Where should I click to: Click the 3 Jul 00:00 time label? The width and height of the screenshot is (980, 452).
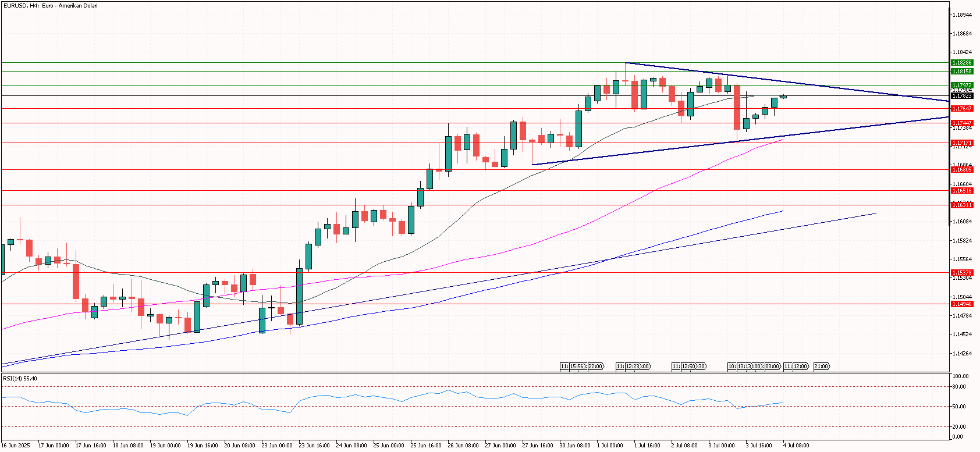[722, 446]
